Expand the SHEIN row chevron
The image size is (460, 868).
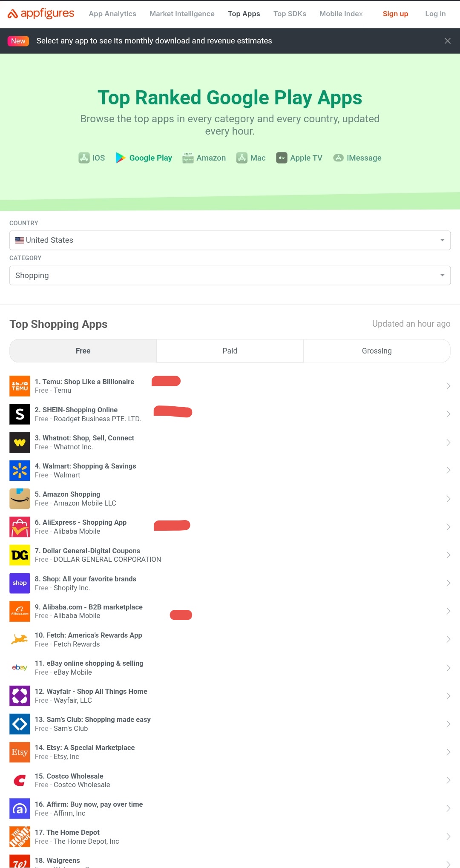point(448,414)
